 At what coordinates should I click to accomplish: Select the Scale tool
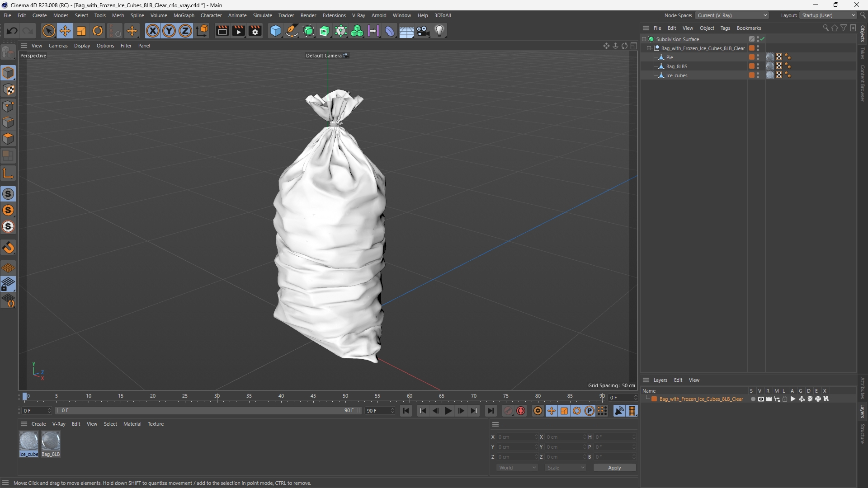click(81, 31)
